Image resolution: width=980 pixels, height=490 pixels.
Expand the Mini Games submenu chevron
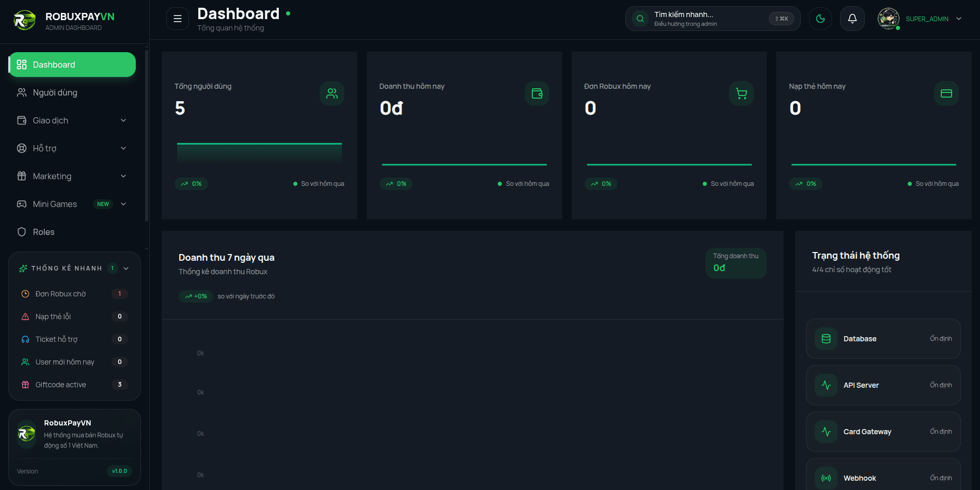coord(123,204)
